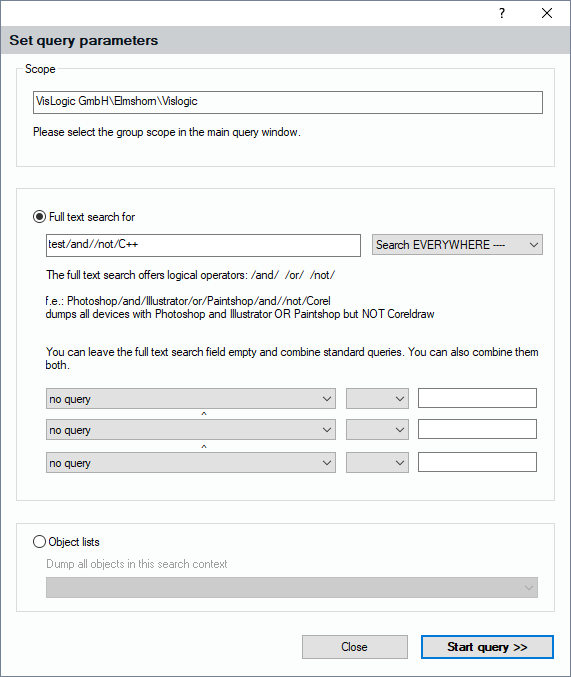The image size is (571, 677).
Task: Click the full text search field containing test/and//not/C++
Action: [x=203, y=245]
